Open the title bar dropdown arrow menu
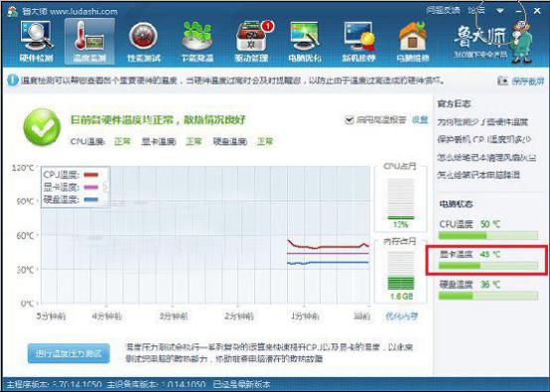The image size is (550, 392). (499, 11)
